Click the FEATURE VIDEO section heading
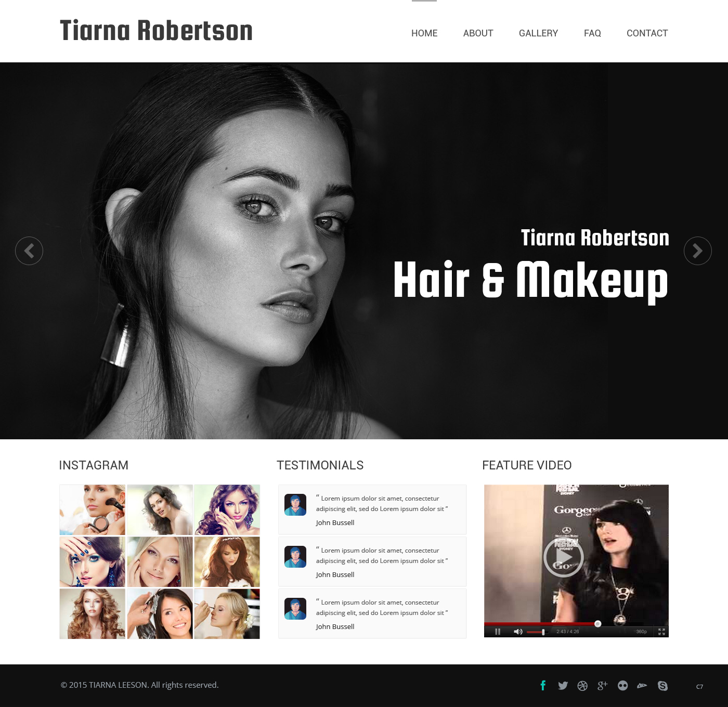This screenshot has height=707, width=728. 527,465
